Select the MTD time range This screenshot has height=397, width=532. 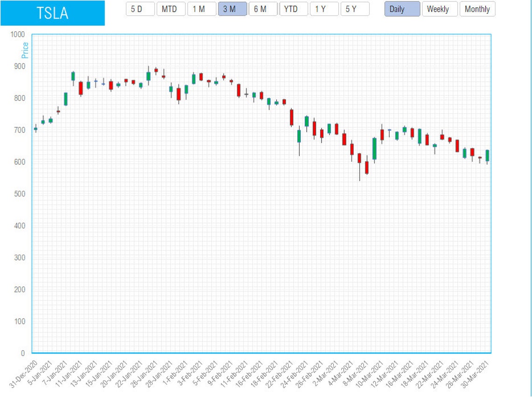click(171, 9)
